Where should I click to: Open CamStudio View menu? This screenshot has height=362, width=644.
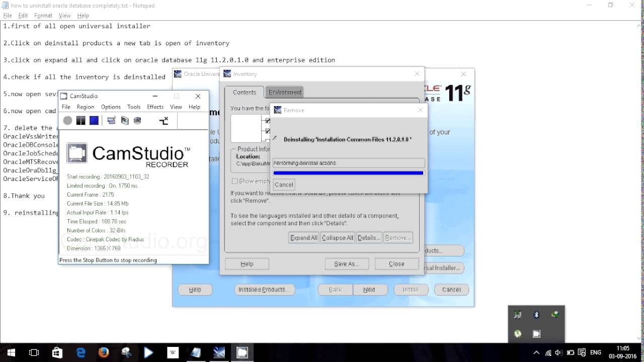[x=176, y=107]
